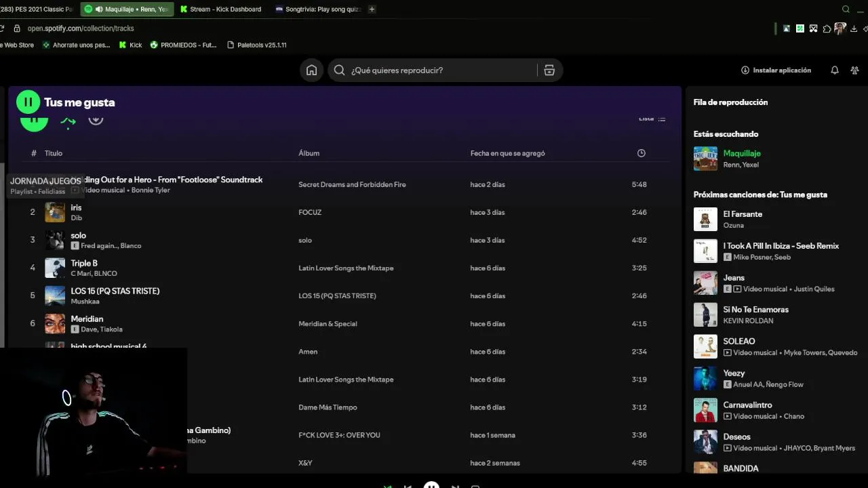This screenshot has width=868, height=488.
Task: Sort by Fecha en que se agregó header
Action: point(507,153)
